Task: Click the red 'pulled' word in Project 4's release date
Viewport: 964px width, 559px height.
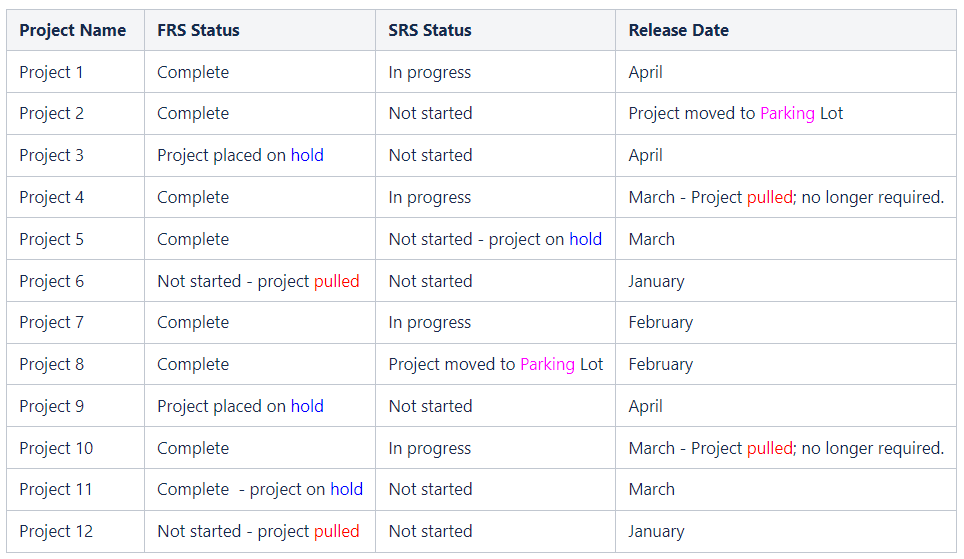Action: pyautogui.click(x=770, y=197)
